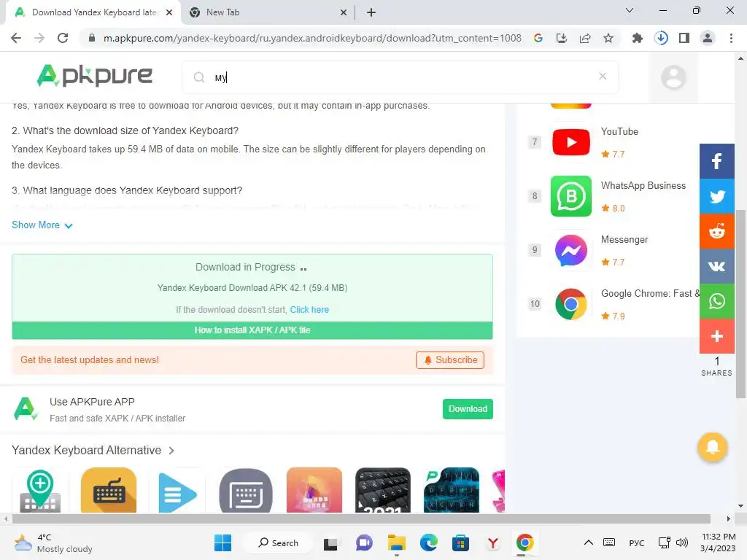Open the gray keyboard alternative app
The height and width of the screenshot is (560, 747).
coord(246,491)
